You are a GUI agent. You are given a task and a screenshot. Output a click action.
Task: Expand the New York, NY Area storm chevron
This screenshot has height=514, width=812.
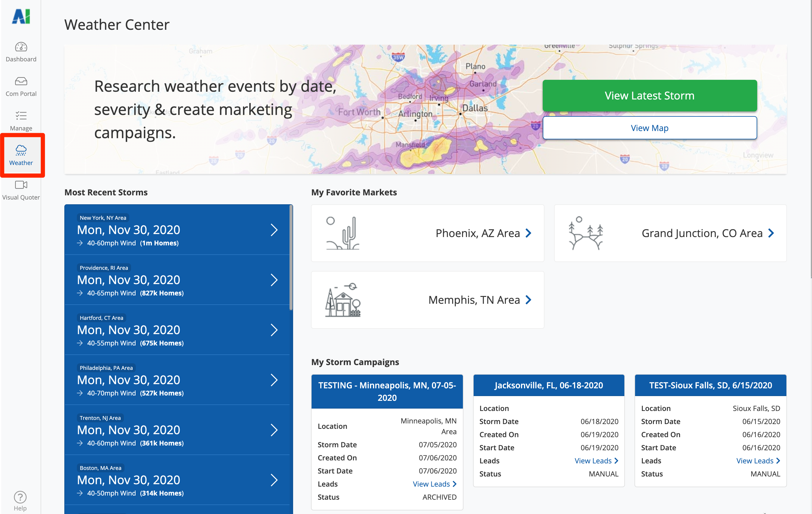point(274,230)
